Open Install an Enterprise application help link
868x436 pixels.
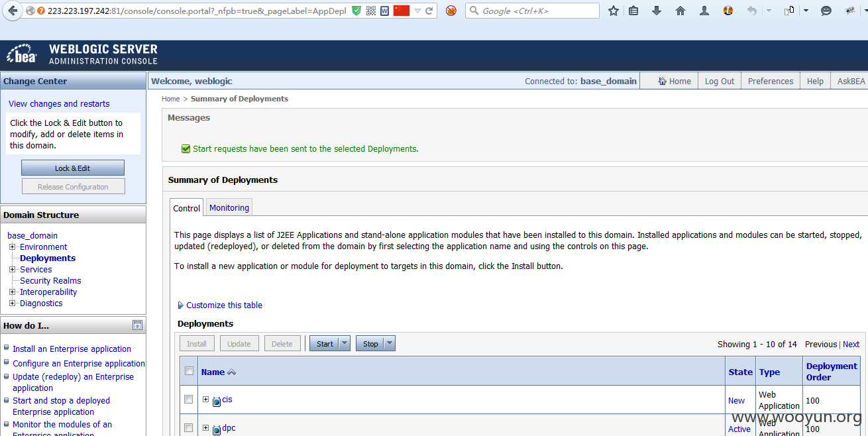[x=72, y=349]
